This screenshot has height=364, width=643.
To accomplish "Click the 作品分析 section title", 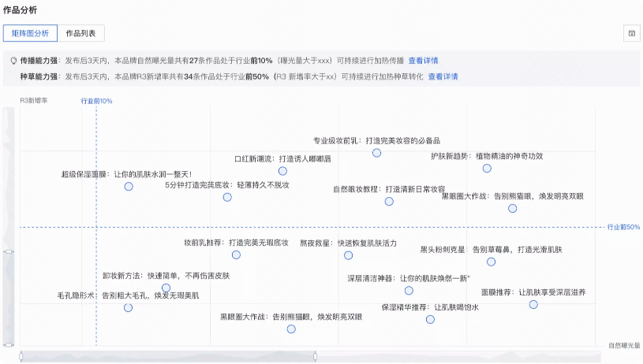I will point(20,10).
